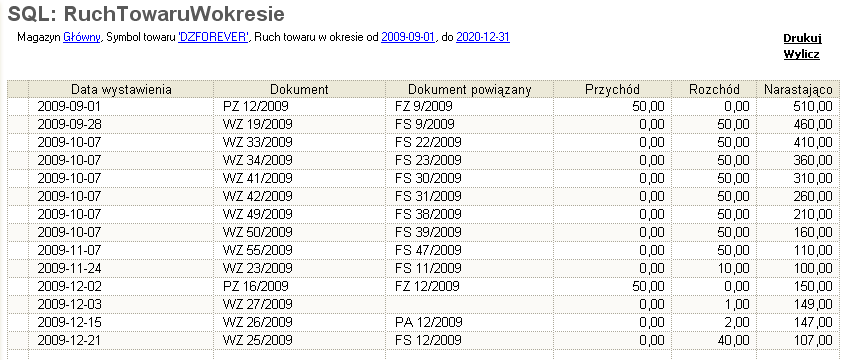Sort by Przychód column header
Screen dimensions: 842x360
(612, 89)
